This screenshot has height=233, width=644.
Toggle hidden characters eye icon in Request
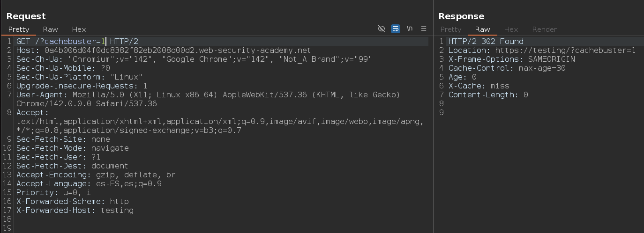[x=382, y=29]
